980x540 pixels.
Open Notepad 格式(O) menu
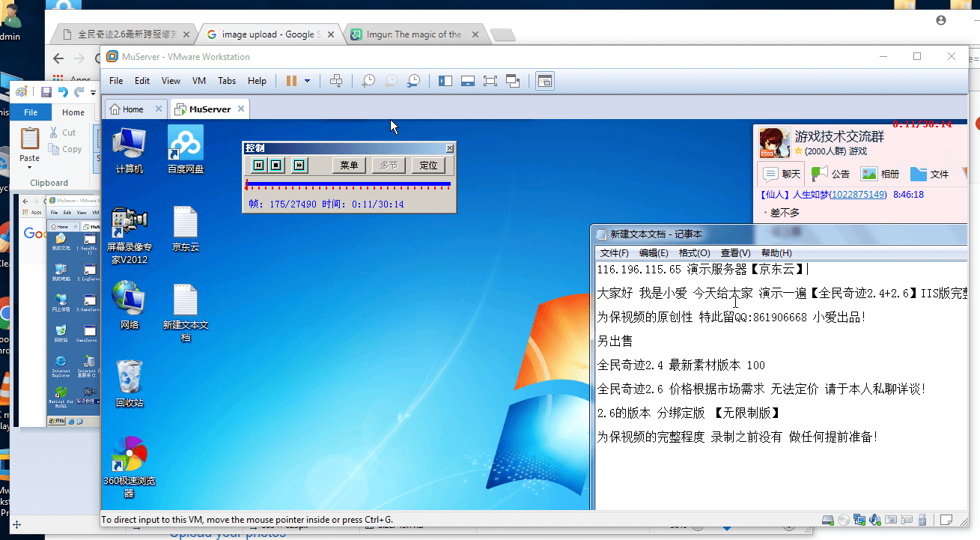(694, 253)
